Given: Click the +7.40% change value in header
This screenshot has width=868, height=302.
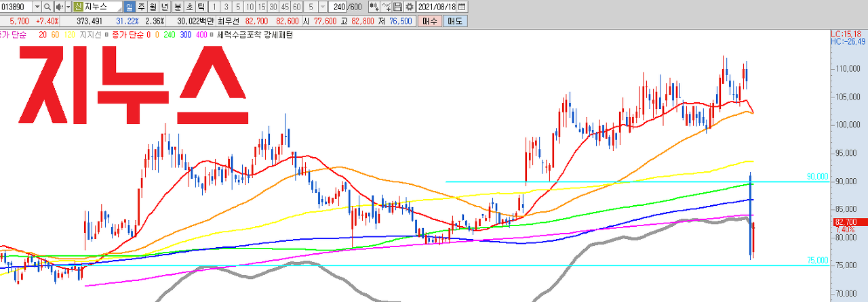Looking at the screenshot, I should point(47,21).
